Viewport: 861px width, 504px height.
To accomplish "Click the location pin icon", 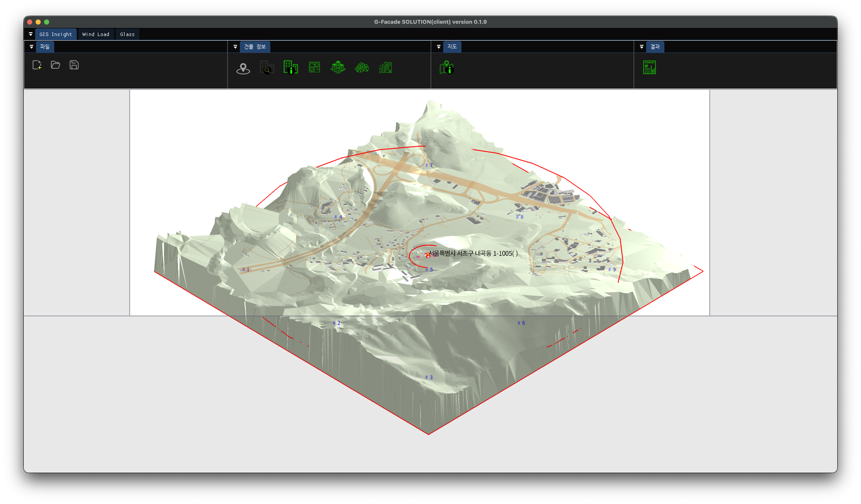I will (x=243, y=68).
